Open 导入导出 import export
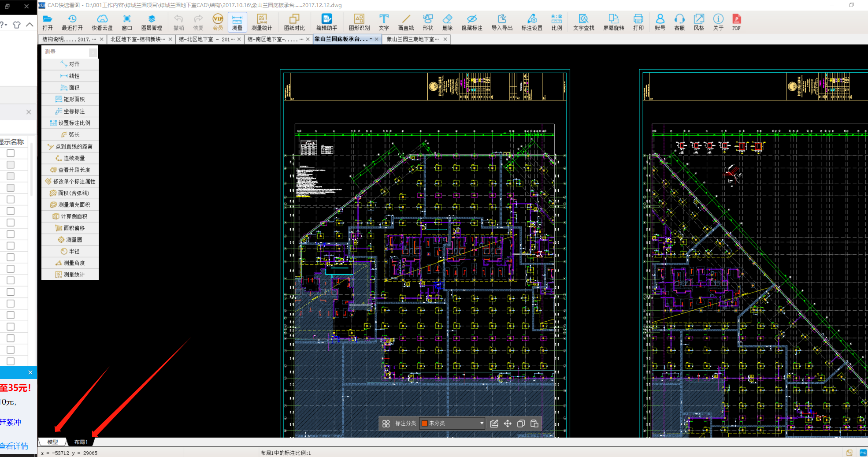Screen dimensions: 868x457 (x=502, y=22)
